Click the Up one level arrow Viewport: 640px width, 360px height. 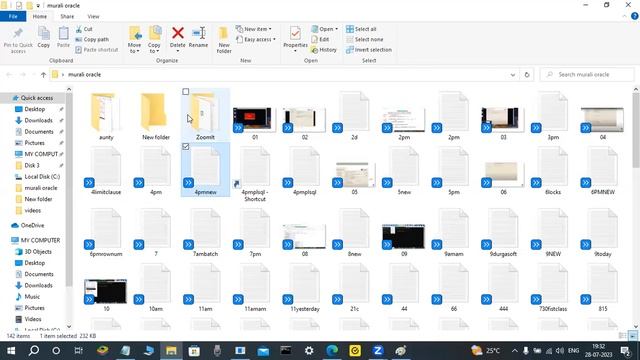click(43, 75)
